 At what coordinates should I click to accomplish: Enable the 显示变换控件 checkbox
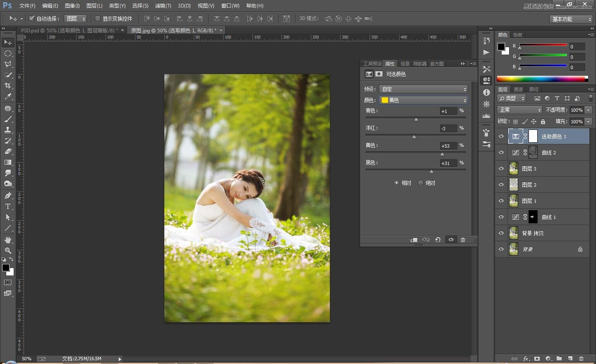(98, 19)
